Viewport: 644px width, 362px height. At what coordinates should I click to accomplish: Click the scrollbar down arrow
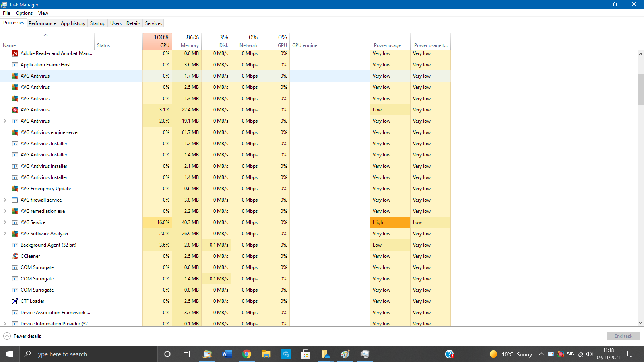coord(640,323)
